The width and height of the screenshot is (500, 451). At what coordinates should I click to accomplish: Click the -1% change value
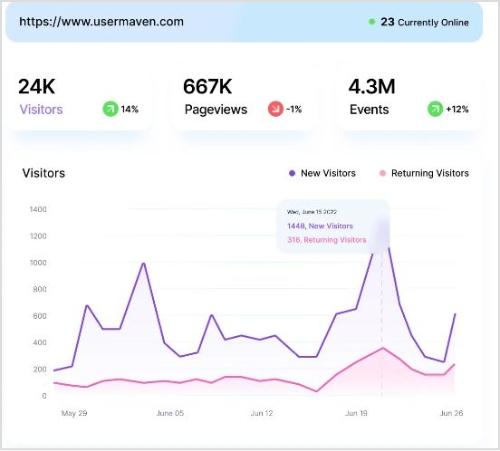[294, 109]
